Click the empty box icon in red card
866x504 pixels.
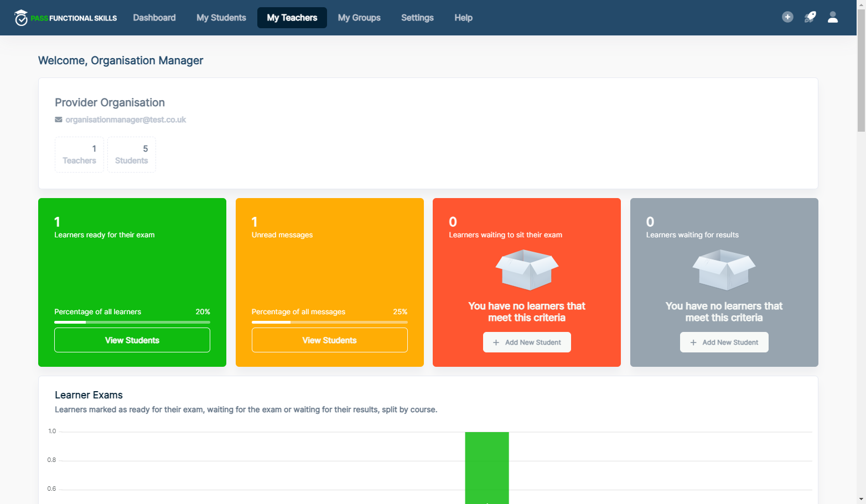527,270
